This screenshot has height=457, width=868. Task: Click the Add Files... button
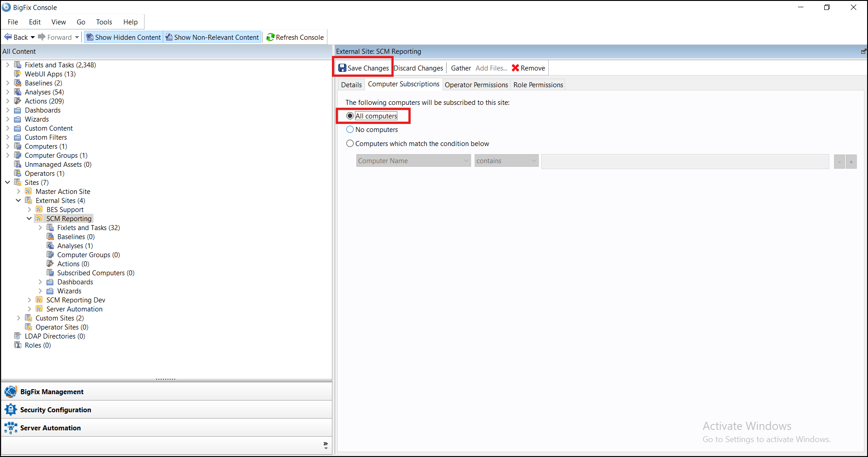pyautogui.click(x=491, y=68)
